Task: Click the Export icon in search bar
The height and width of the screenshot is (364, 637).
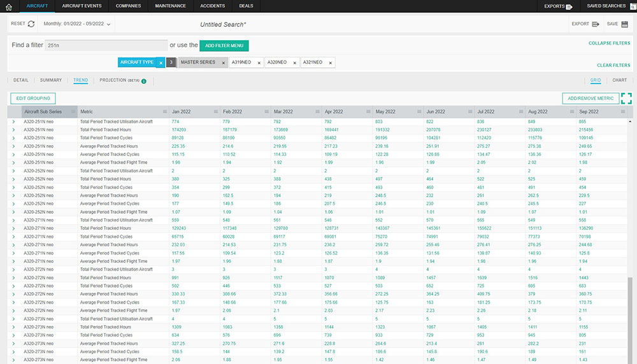Action: (596, 24)
